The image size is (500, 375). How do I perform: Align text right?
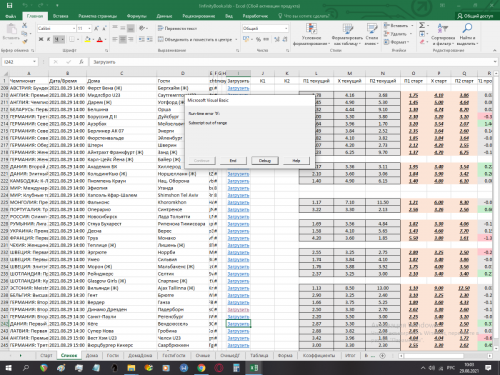[131, 39]
